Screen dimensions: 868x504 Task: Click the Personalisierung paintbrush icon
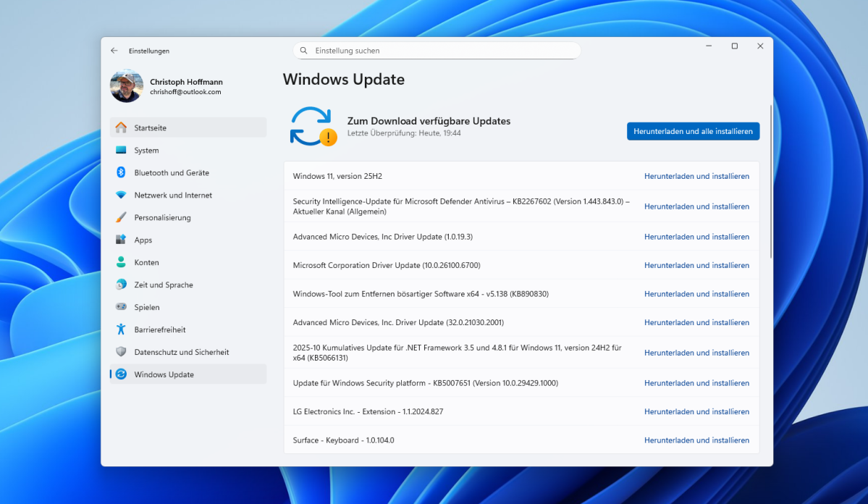(121, 217)
